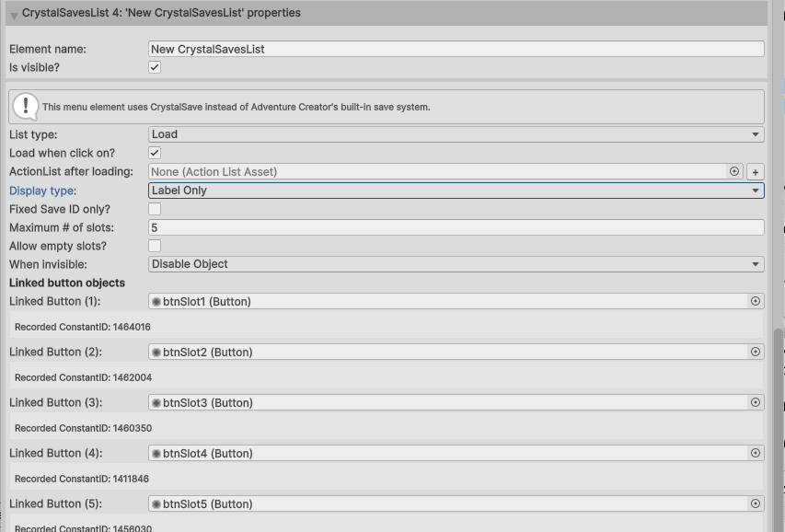Open object picker for Linked Button (2)
Image resolution: width=785 pixels, height=532 pixels.
coord(756,352)
